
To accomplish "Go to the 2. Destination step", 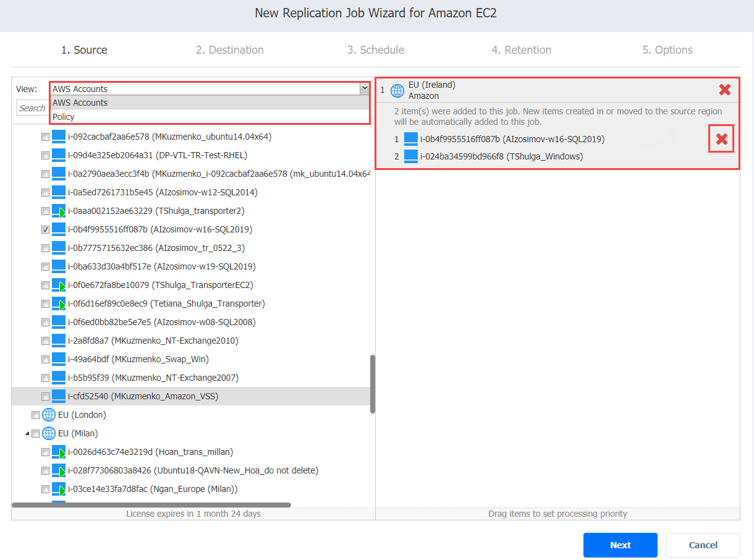I will [x=230, y=50].
